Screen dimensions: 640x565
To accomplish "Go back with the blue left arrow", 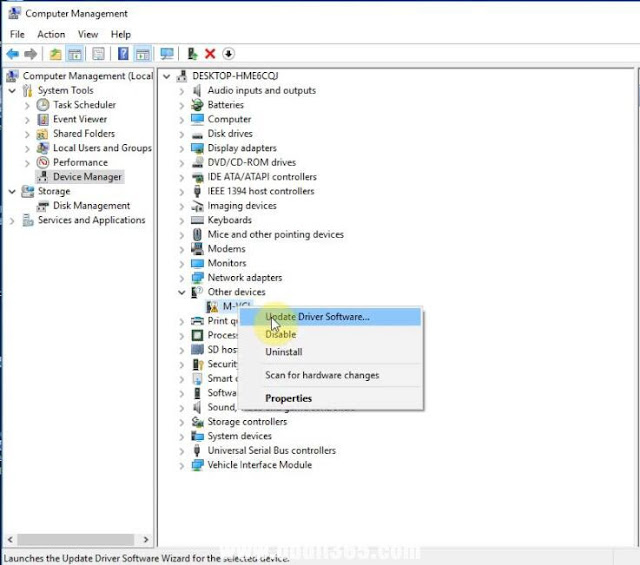I will [13, 54].
